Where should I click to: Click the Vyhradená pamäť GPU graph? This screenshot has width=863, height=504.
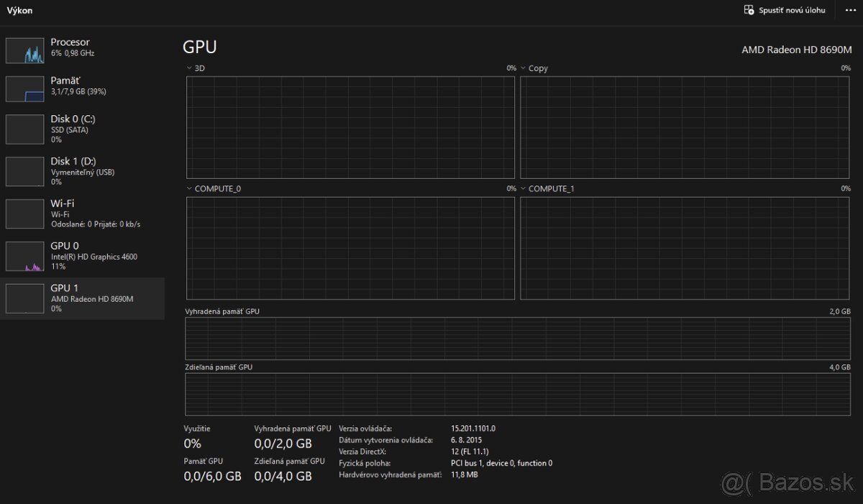click(x=518, y=338)
